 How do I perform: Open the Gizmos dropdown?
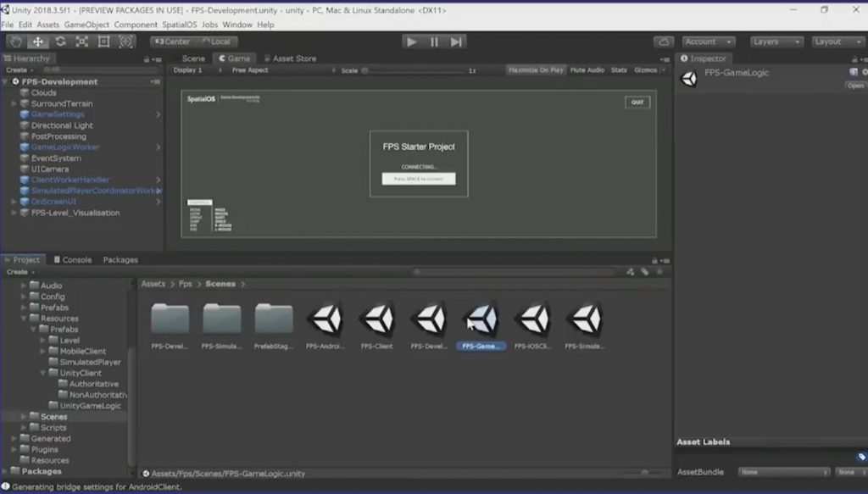point(649,70)
